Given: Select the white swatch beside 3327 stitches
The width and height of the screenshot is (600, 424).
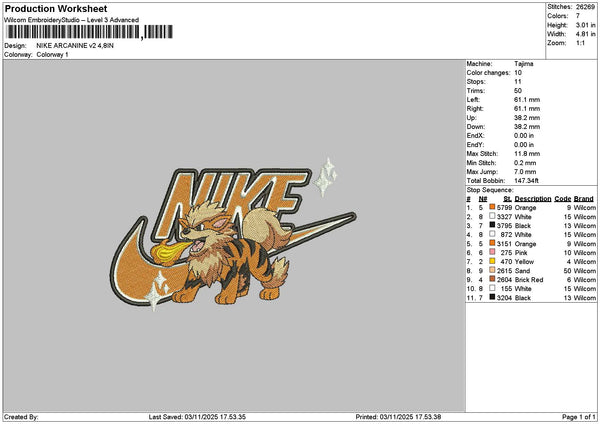Looking at the screenshot, I should 492,216.
